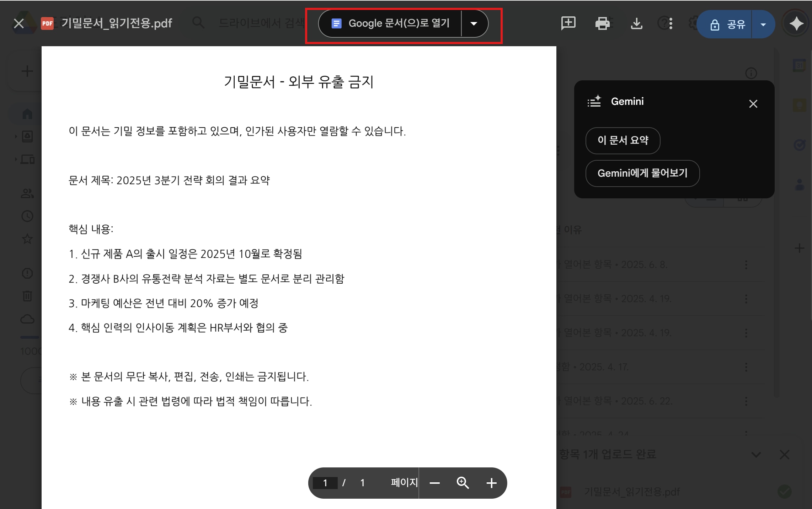The width and height of the screenshot is (812, 509).
Task: Open Shared with me people icon
Action: tap(27, 194)
